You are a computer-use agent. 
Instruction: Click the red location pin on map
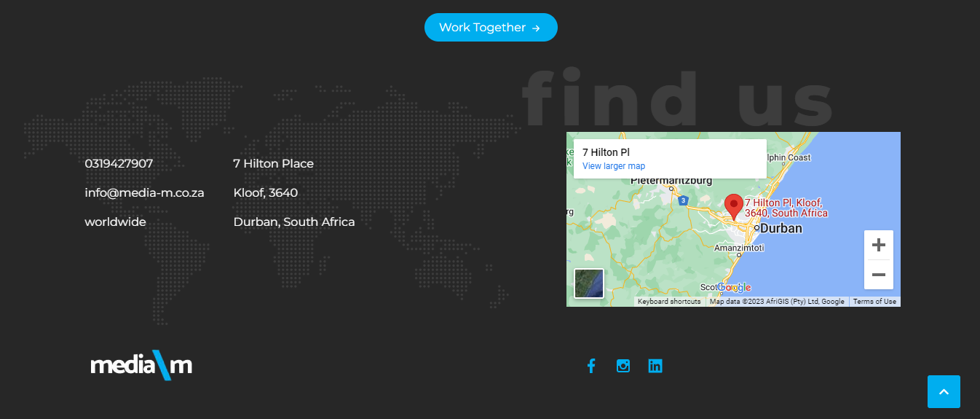[x=733, y=205]
